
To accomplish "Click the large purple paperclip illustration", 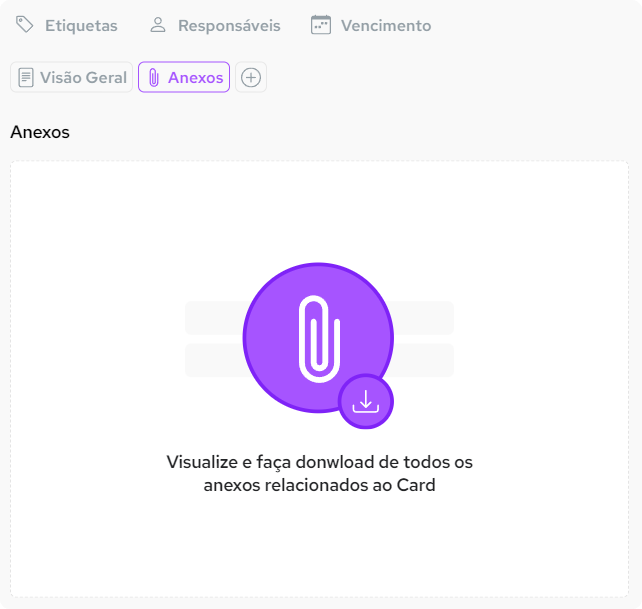I will (318, 338).
